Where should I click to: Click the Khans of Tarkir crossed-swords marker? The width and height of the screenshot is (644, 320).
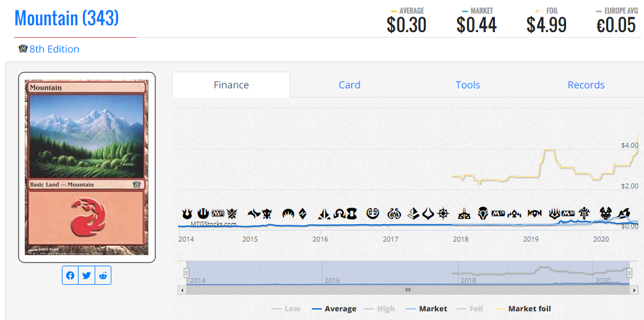232,214
